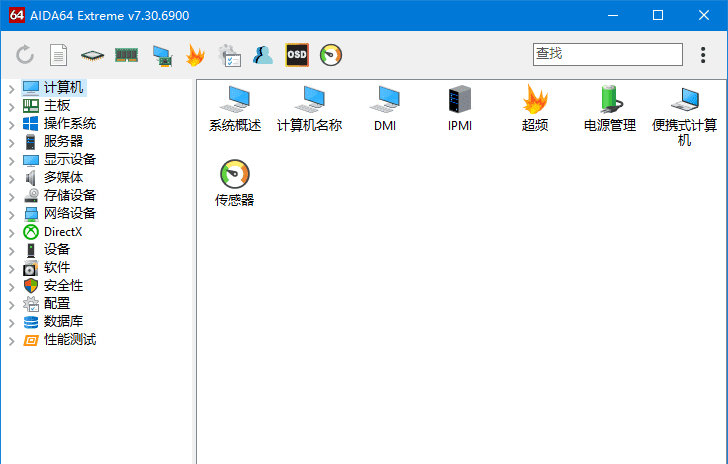
Task: Open the monitor diagnostics toolbar icon
Action: click(x=162, y=56)
